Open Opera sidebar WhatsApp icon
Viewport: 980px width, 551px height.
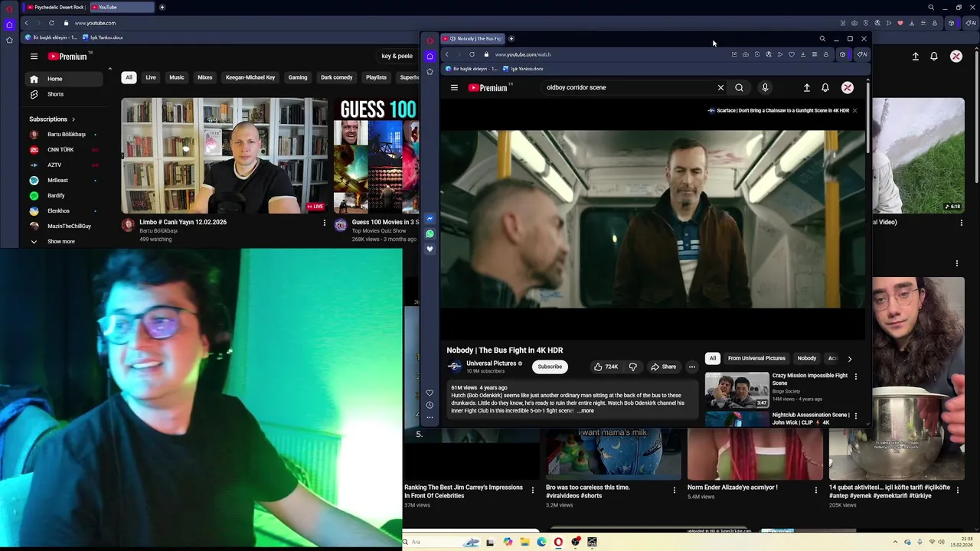430,234
